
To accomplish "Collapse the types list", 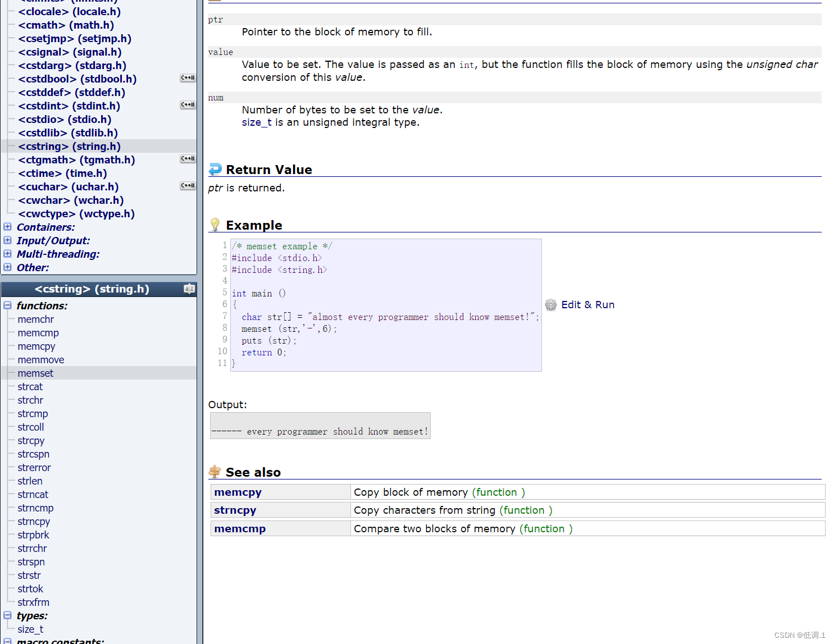I will tap(7, 615).
